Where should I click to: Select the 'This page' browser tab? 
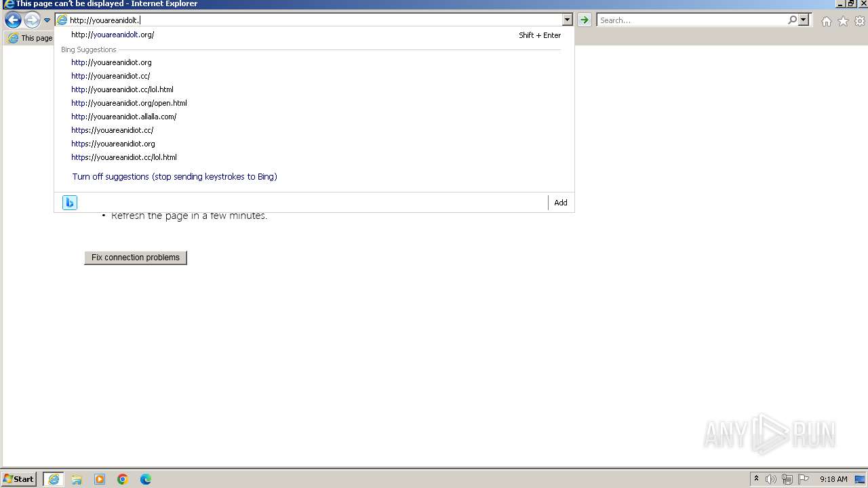coord(30,38)
